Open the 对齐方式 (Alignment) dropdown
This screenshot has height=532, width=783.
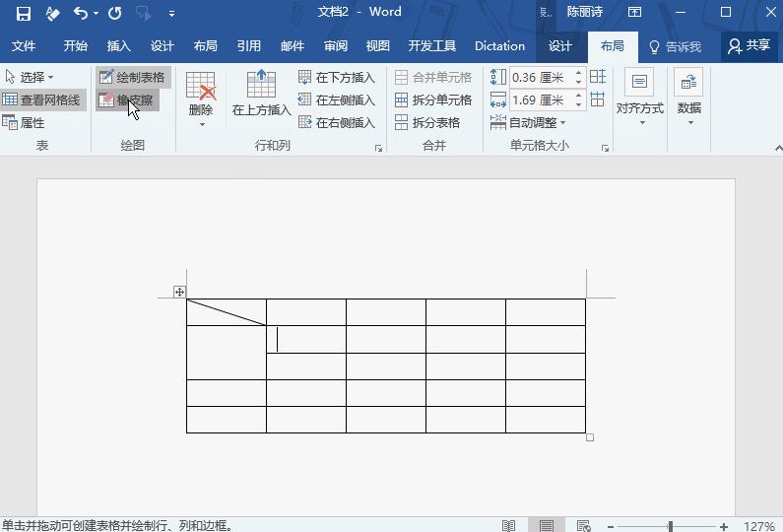[639, 97]
